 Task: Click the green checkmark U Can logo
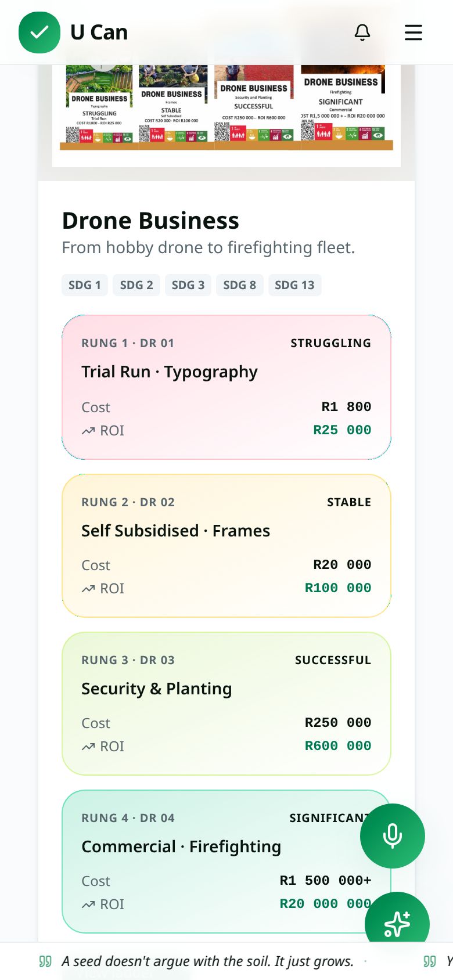coord(39,33)
